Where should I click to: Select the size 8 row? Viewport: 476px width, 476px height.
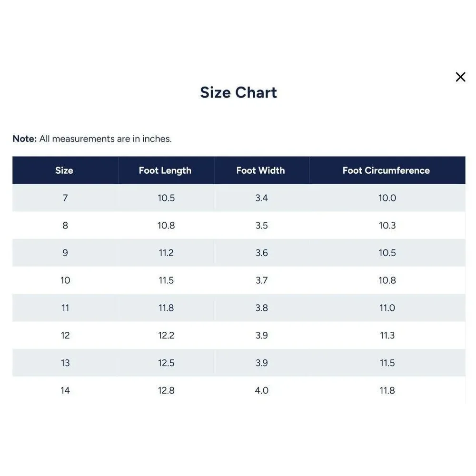pos(238,225)
